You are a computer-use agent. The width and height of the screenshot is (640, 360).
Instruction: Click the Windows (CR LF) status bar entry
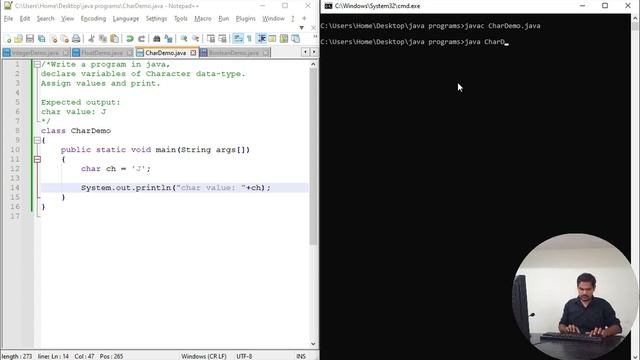(x=204, y=356)
